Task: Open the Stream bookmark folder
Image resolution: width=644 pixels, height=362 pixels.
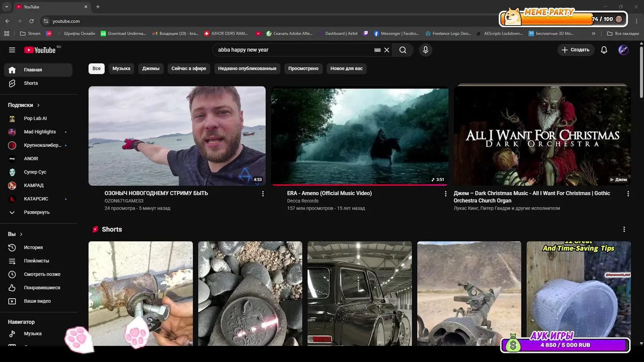Action: tap(30, 34)
